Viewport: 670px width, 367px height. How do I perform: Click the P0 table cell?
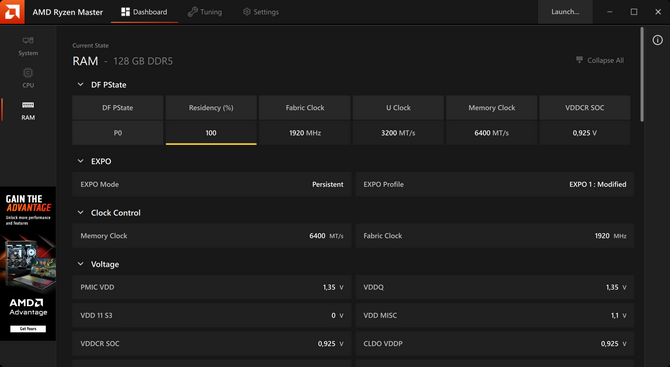click(x=118, y=133)
